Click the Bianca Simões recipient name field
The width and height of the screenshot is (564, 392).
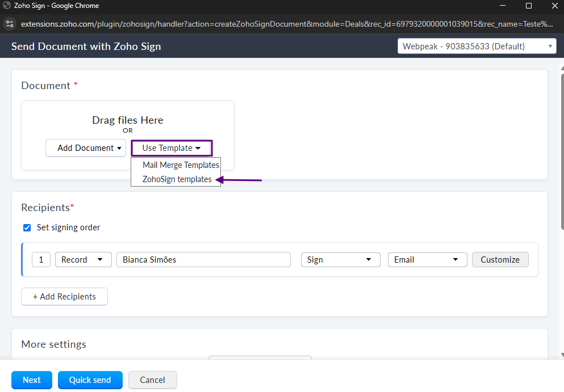tap(203, 260)
